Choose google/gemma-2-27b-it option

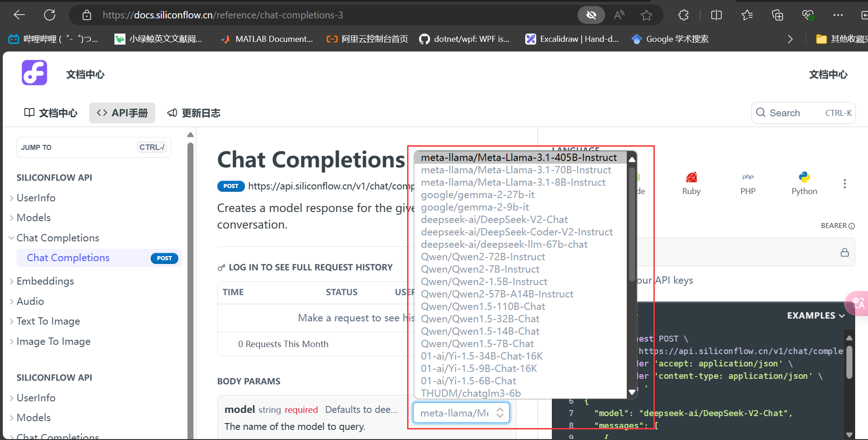coord(478,195)
